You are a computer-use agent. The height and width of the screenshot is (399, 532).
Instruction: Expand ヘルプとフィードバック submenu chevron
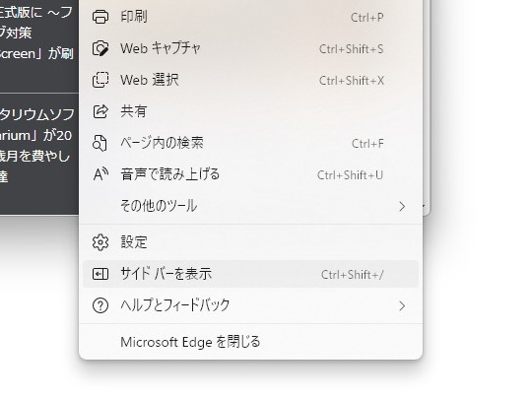402,305
